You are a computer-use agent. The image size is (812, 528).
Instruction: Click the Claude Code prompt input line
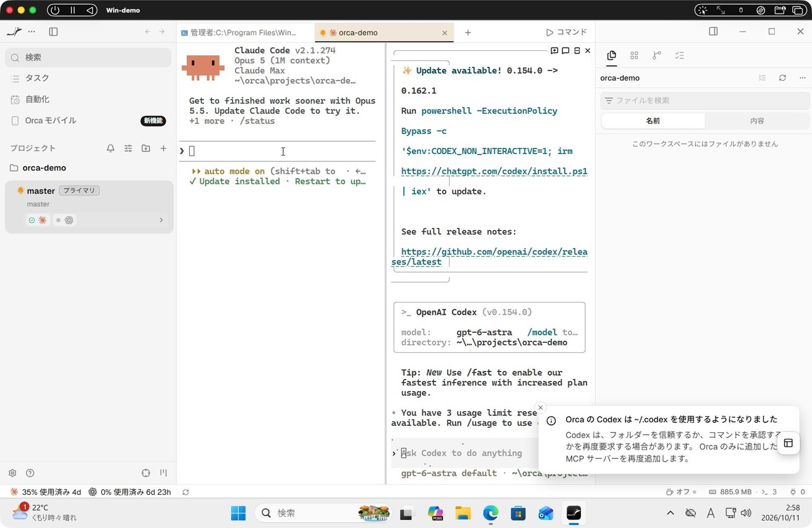[x=277, y=151]
